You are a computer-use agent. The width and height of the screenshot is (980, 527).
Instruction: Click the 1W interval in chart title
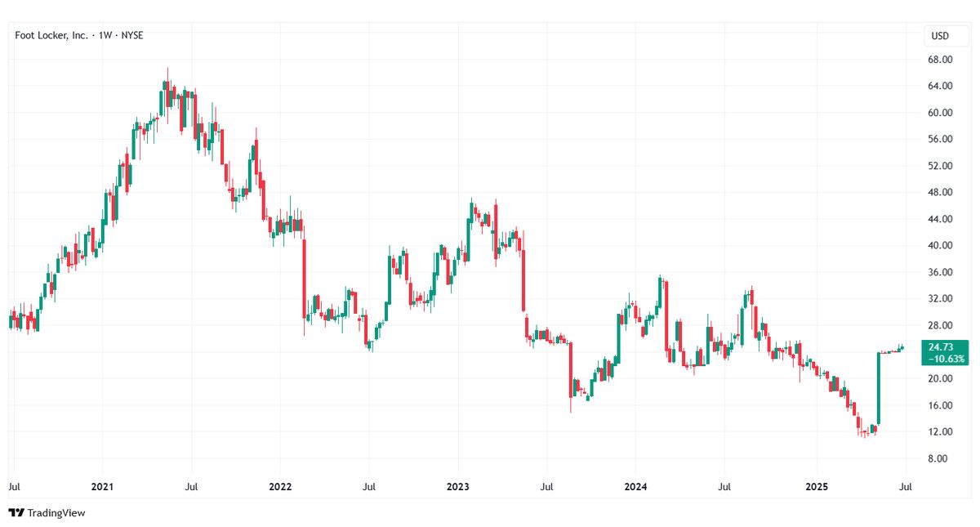coord(105,36)
